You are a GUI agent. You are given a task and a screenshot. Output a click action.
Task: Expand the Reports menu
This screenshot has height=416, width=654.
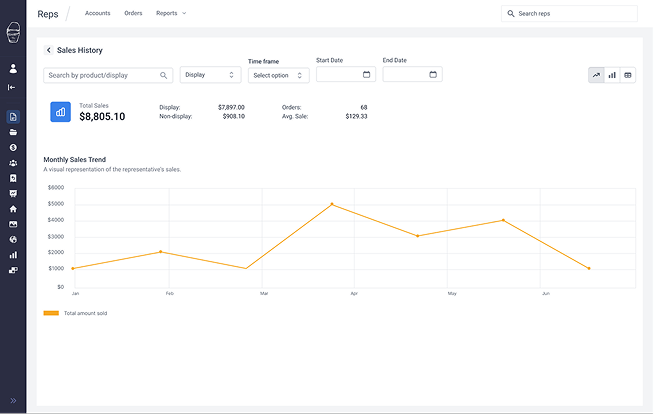tap(171, 13)
